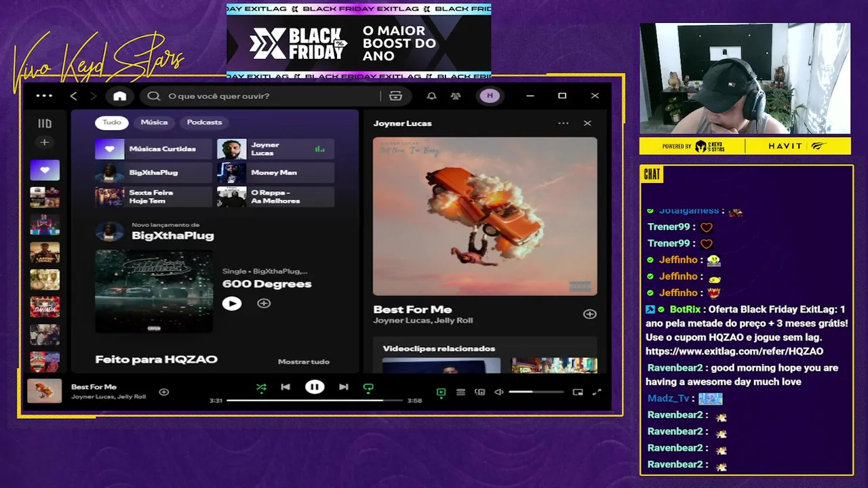Viewport: 868px width, 488px height.
Task: Open the Spotify Home page
Action: [x=120, y=96]
